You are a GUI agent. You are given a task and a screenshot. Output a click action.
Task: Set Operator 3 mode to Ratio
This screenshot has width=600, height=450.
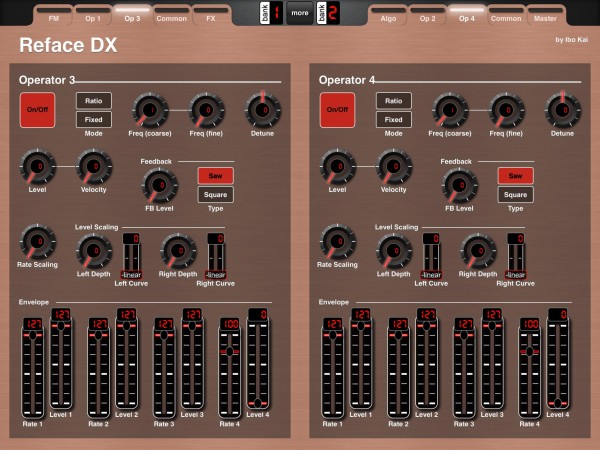coord(93,101)
